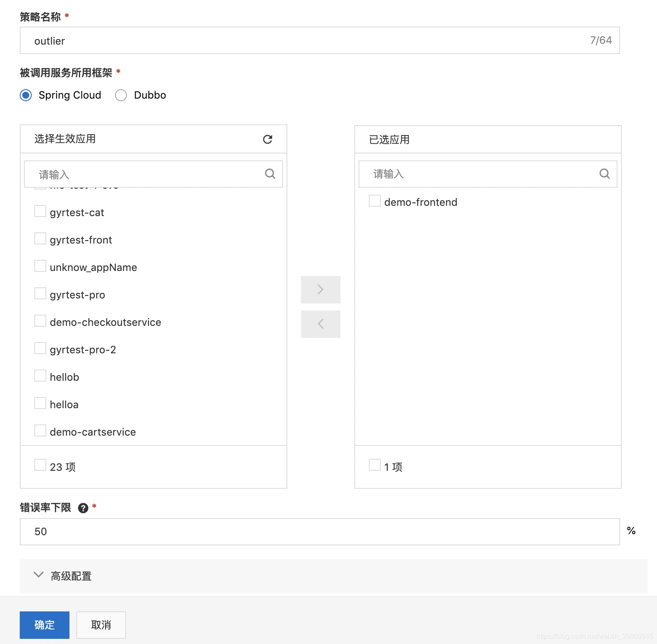Click the right arrow transfer button
The height and width of the screenshot is (644, 657).
[320, 289]
